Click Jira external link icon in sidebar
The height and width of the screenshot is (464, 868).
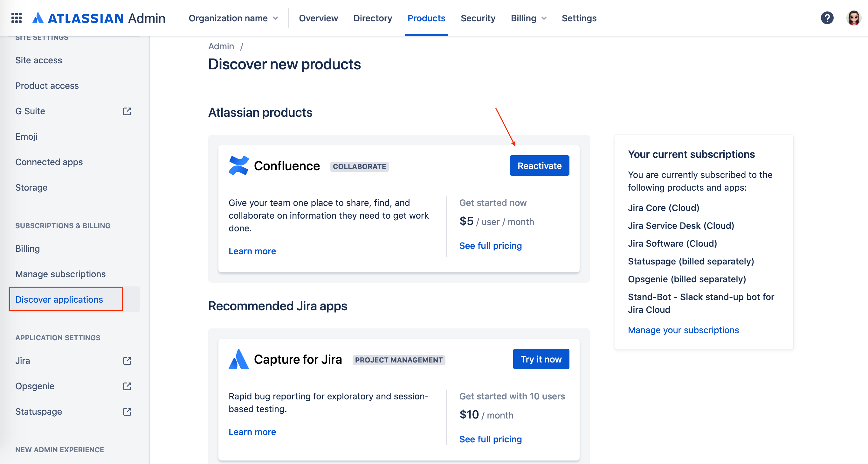[127, 361]
